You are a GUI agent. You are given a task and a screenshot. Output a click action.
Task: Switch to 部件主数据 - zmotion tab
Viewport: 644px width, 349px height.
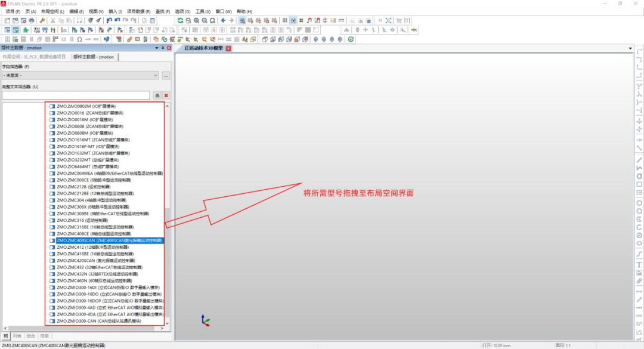click(94, 57)
